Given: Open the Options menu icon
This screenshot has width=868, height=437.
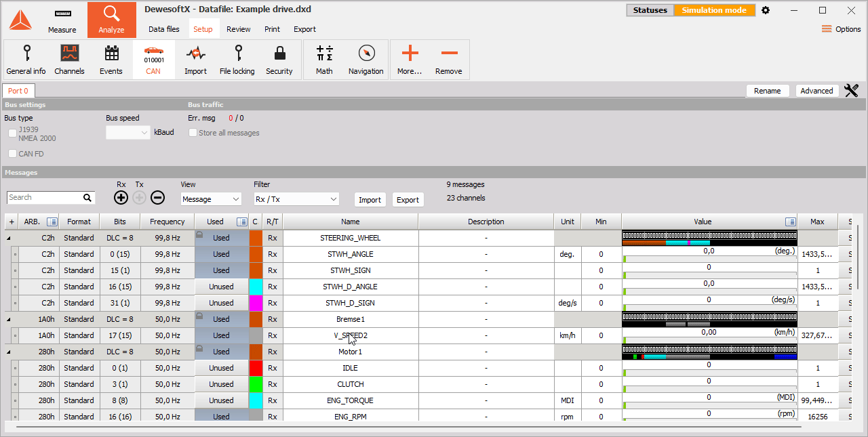Looking at the screenshot, I should coord(827,29).
